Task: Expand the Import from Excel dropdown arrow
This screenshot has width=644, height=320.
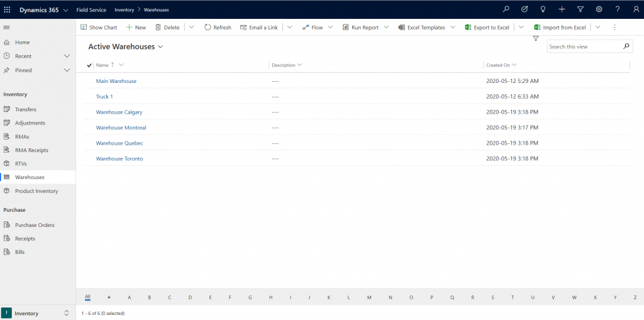Action: click(x=597, y=28)
